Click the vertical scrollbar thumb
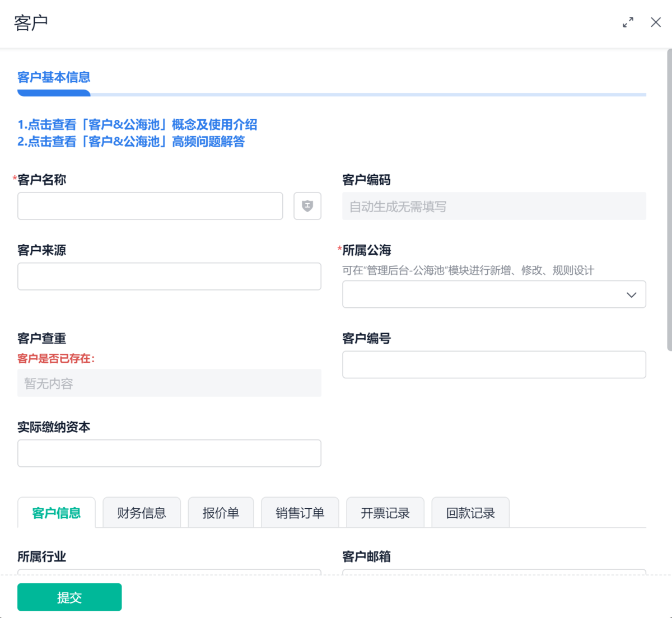672x618 pixels. (669, 200)
